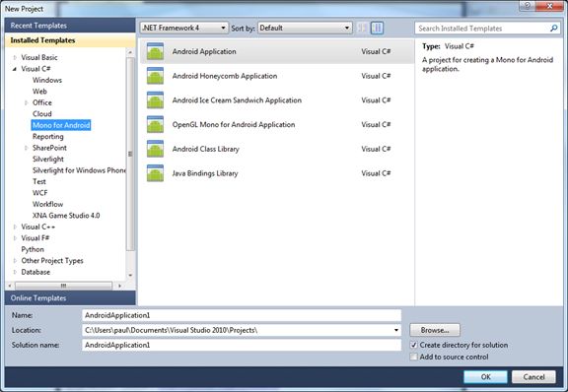
Task: Select the XNA Game Studio 4.0 item
Action: coord(66,216)
